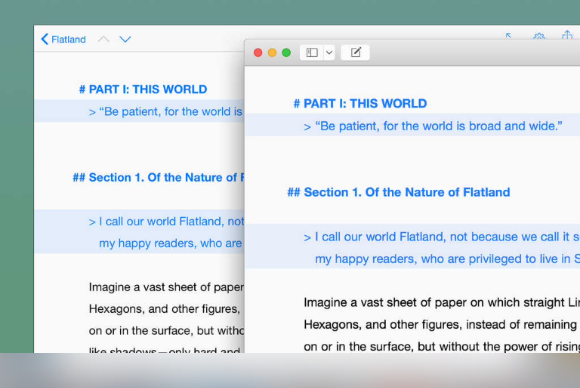The width and height of the screenshot is (580, 388).
Task: Click the 'my happy readers' line in the rear window
Action: (171, 243)
